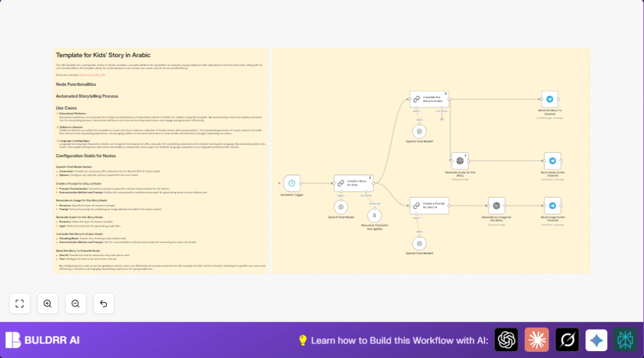Select the OpenAI Chat Model node
The height and width of the screenshot is (358, 644).
(x=341, y=207)
